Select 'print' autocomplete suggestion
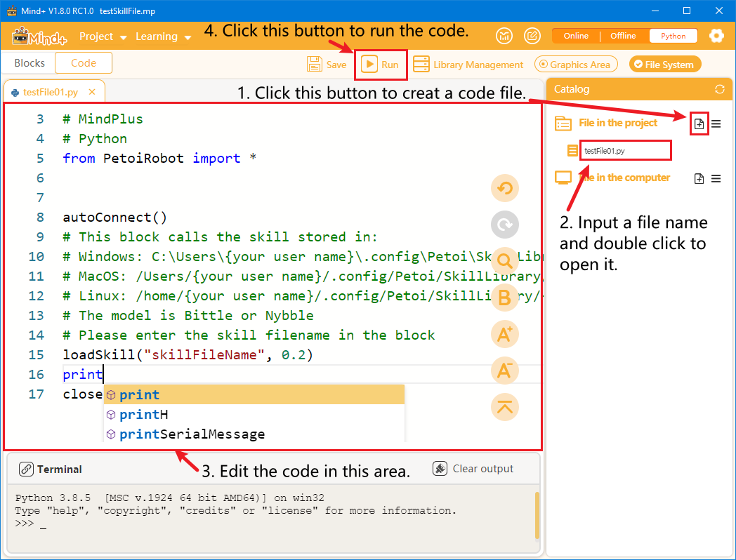The height and width of the screenshot is (560, 736). [x=254, y=394]
